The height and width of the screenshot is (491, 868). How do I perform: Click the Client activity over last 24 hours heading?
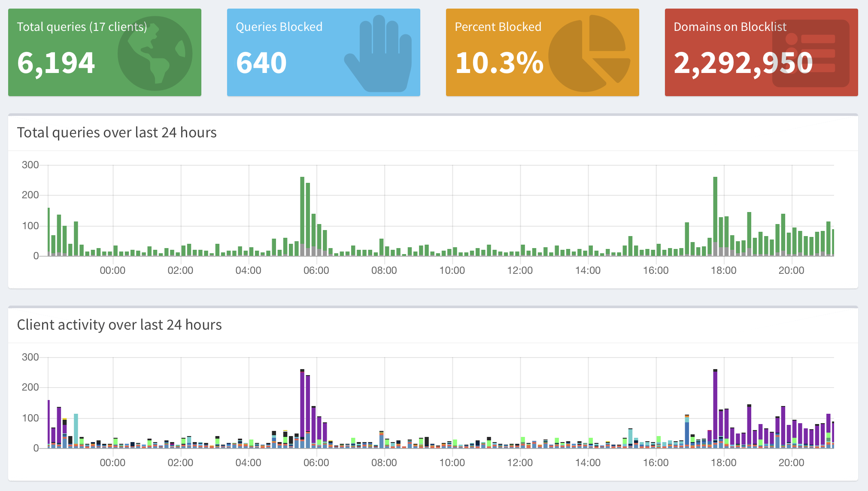coord(119,325)
